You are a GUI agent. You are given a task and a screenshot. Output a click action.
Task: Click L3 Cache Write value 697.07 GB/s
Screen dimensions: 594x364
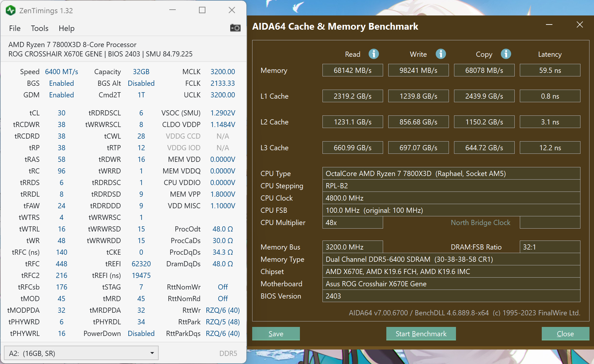coord(419,148)
